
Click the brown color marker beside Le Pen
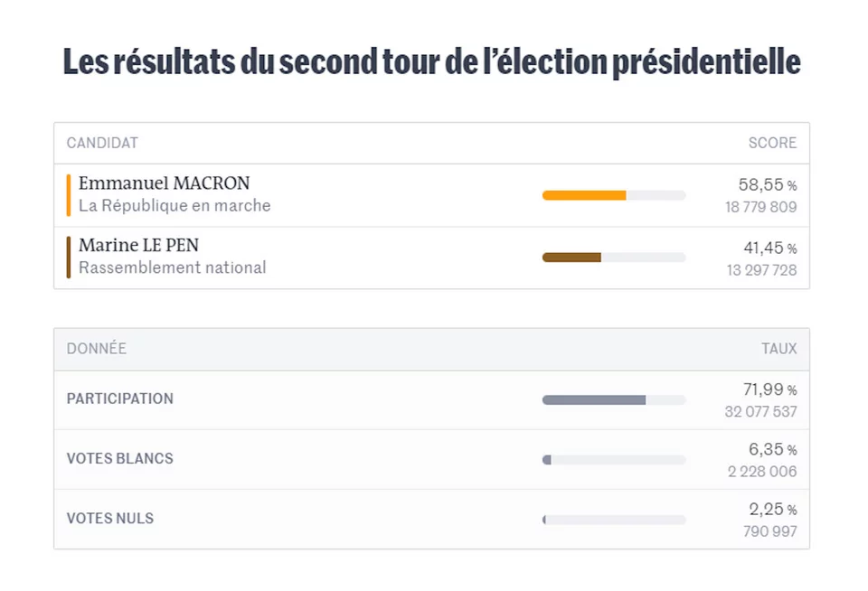69,258
